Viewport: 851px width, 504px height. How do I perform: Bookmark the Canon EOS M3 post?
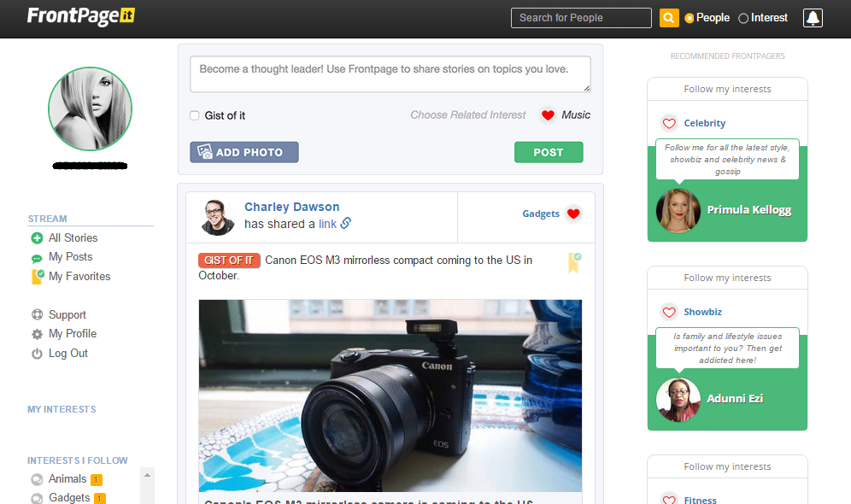click(574, 262)
